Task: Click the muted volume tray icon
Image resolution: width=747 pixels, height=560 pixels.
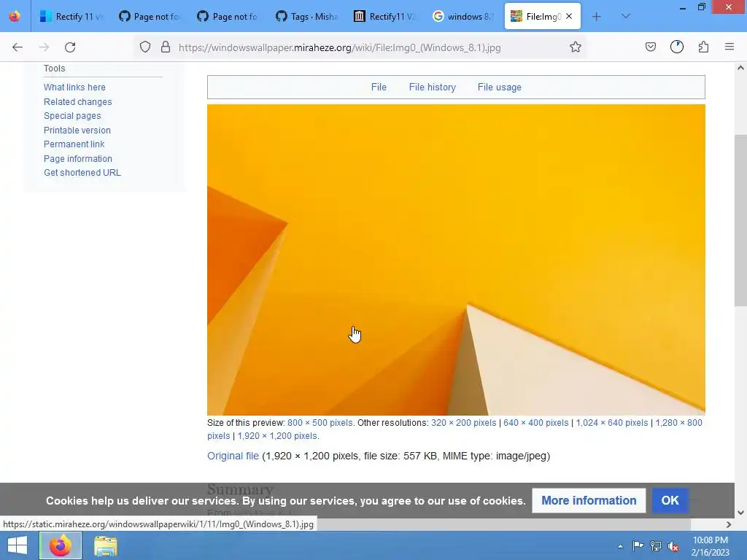Action: 673,546
